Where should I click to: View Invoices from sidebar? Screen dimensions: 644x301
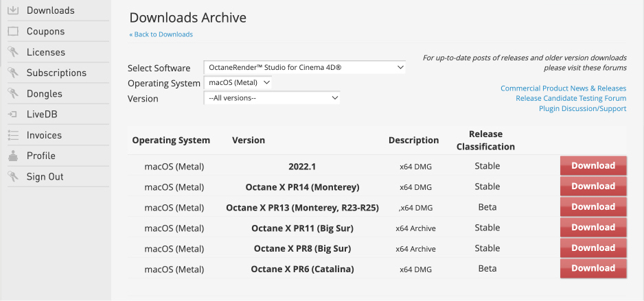pos(44,135)
